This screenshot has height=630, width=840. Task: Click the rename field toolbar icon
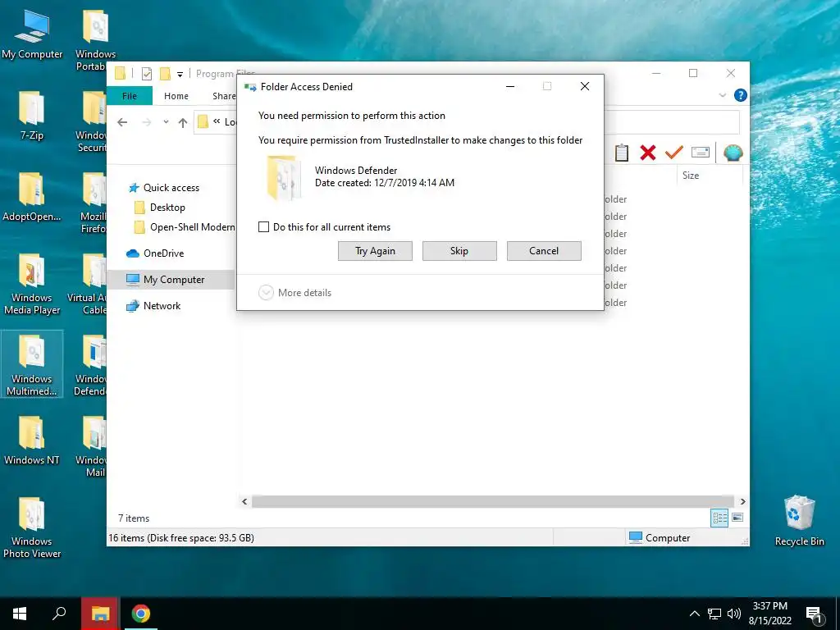701,153
